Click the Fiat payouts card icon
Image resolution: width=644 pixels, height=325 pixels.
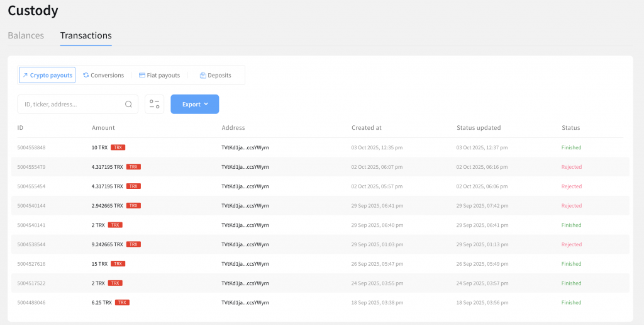142,76
